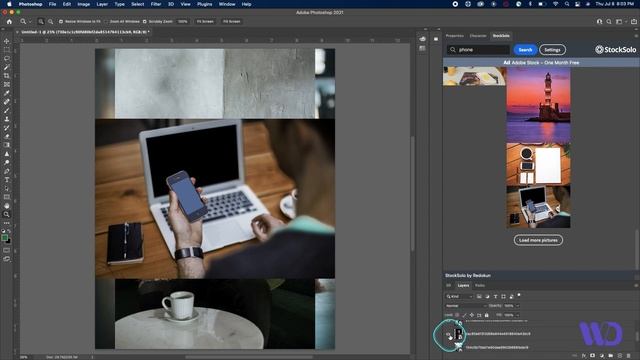The width and height of the screenshot is (640, 360).
Task: Select the Dodge tool
Action: 7,162
